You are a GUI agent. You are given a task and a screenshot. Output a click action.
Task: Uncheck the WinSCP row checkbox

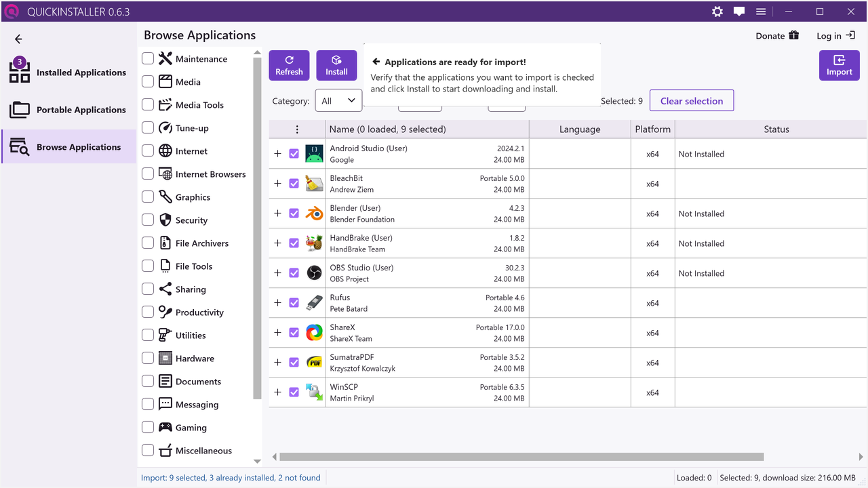coord(294,392)
